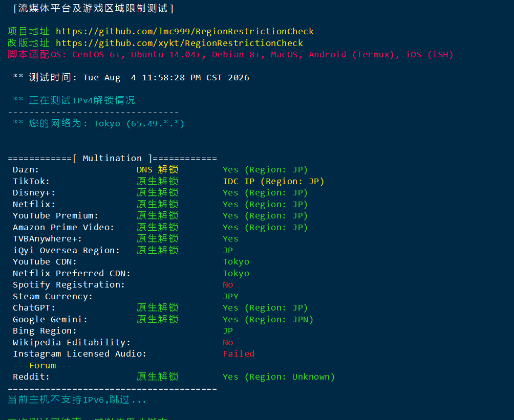Click the TVBAnywhere+ Yes result
The height and width of the screenshot is (420, 514).
point(230,239)
